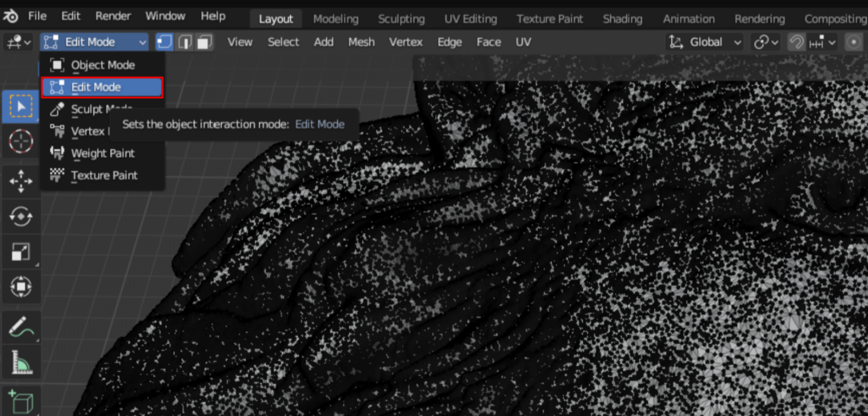Pick the Rotate tool
This screenshot has height=416, width=868.
click(21, 217)
